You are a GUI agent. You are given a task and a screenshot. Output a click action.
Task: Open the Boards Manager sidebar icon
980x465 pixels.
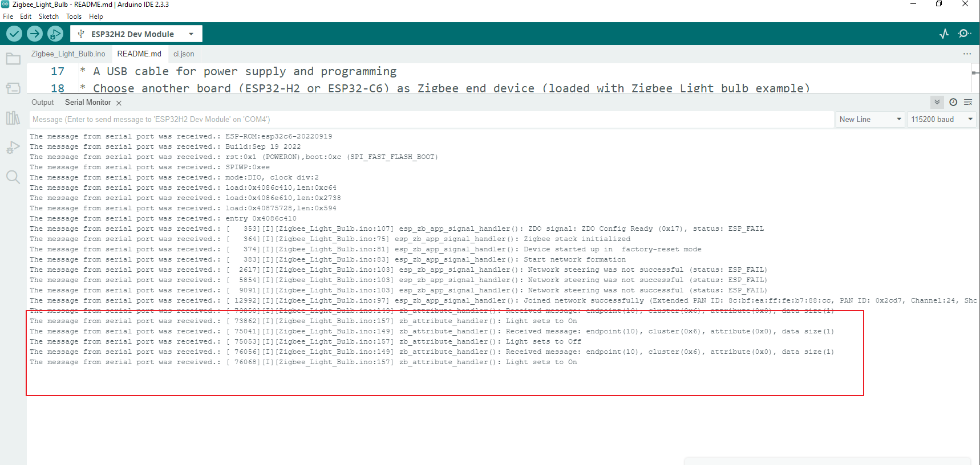click(13, 88)
